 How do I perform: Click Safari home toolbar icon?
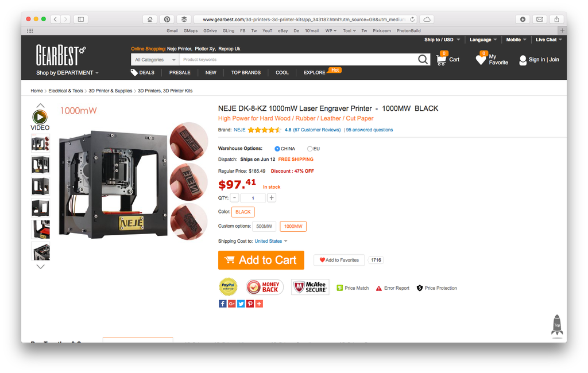click(150, 19)
